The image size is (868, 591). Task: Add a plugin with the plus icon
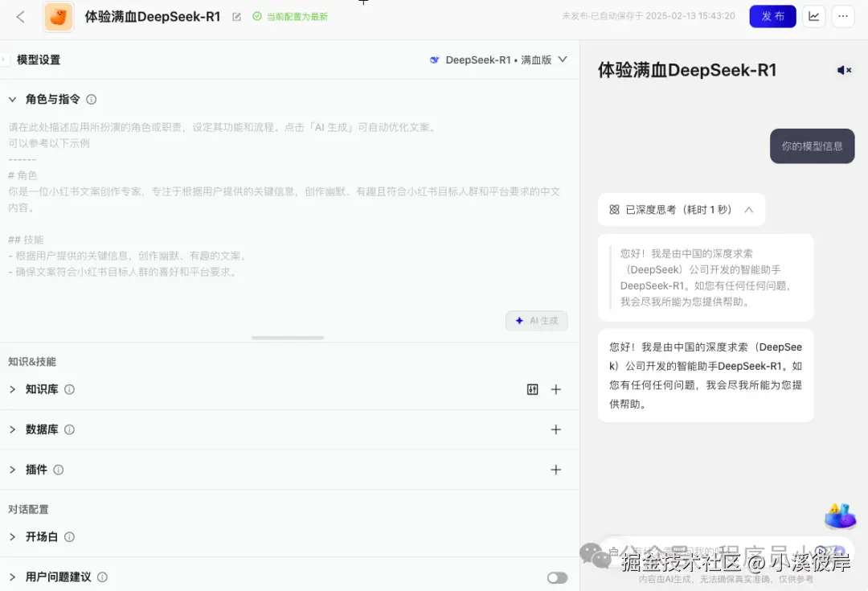pos(556,470)
